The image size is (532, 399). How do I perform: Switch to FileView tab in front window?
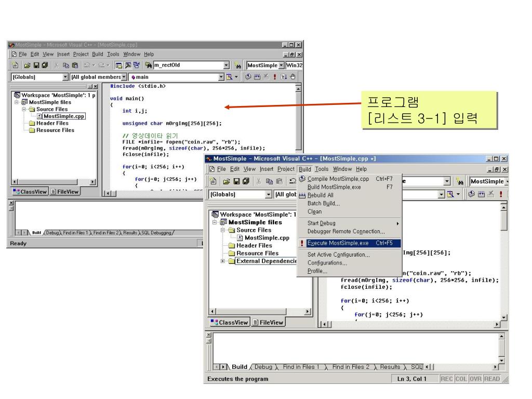coord(268,322)
